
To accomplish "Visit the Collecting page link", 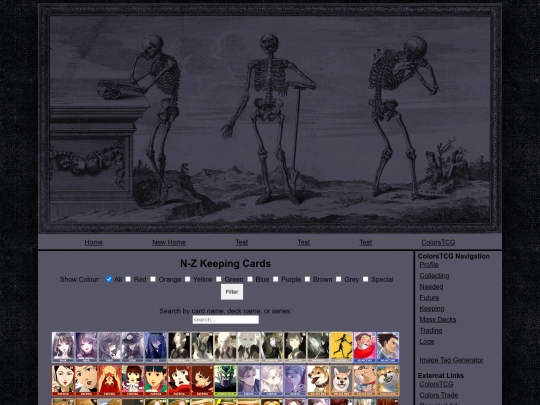I will (x=434, y=276).
